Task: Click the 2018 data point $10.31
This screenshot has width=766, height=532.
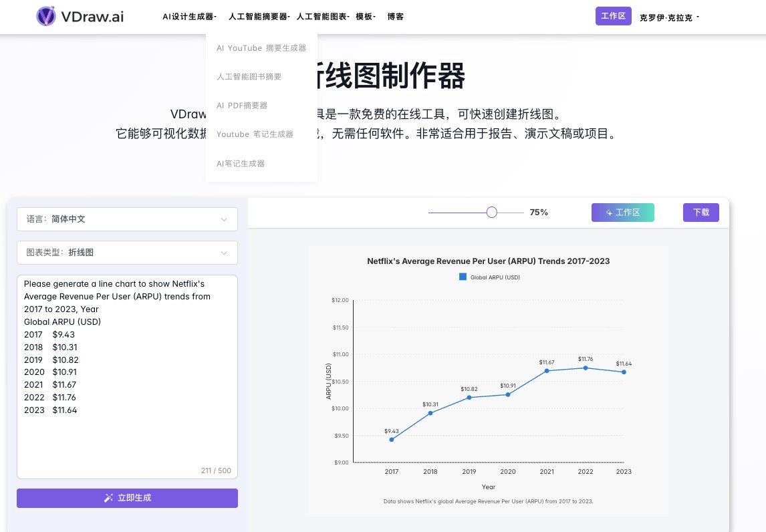Action: tap(430, 413)
